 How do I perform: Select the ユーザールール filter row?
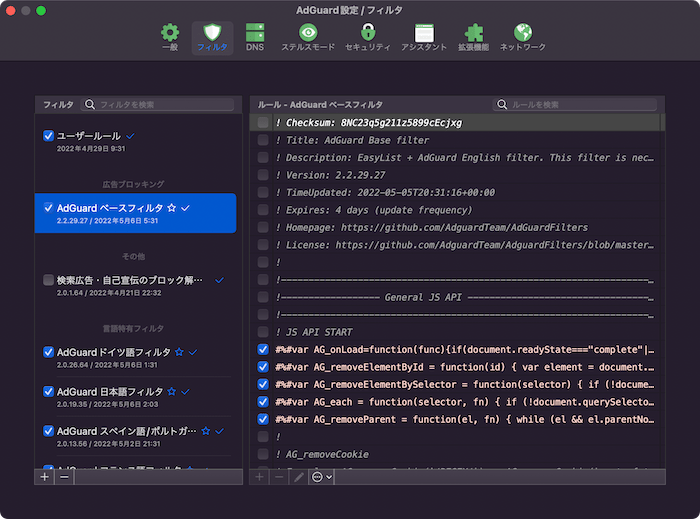135,141
